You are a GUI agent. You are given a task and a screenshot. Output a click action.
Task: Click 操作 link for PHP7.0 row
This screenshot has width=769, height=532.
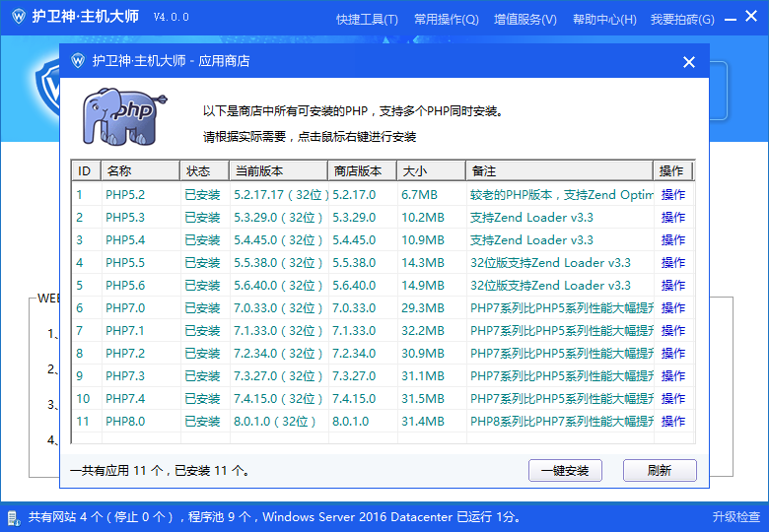click(x=672, y=307)
